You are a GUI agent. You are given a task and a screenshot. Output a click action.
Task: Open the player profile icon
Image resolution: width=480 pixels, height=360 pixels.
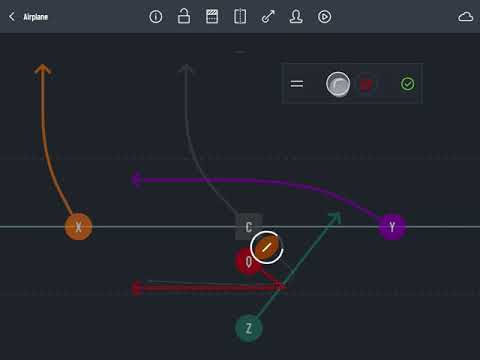[296, 17]
